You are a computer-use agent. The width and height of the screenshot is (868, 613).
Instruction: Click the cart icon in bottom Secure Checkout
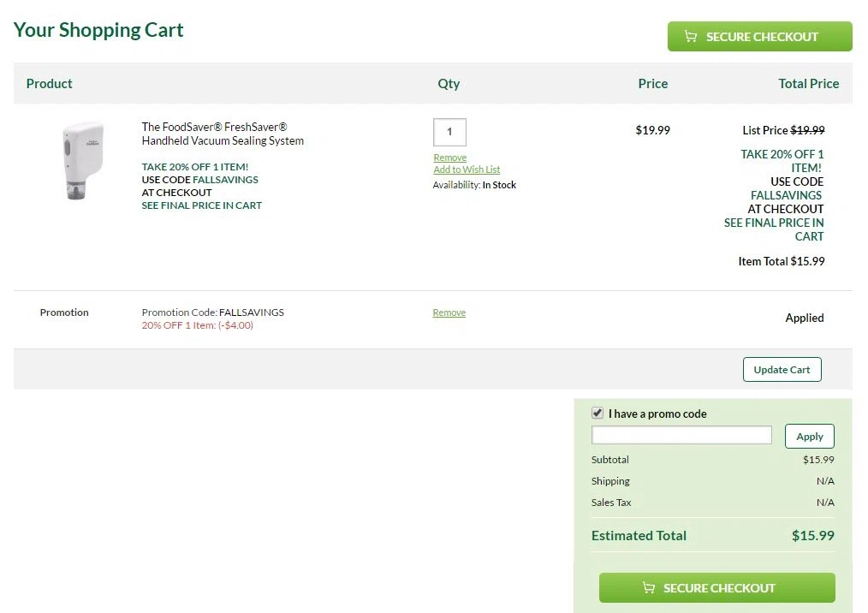tap(648, 587)
